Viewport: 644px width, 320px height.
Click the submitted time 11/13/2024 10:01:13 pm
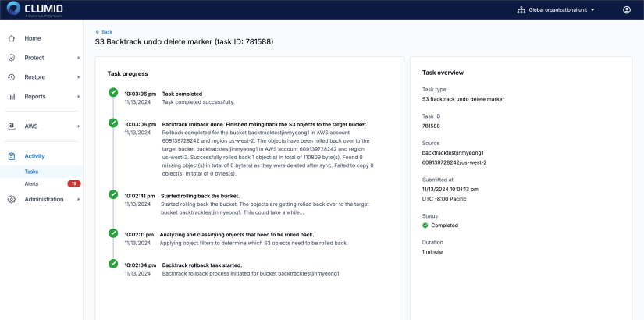450,190
